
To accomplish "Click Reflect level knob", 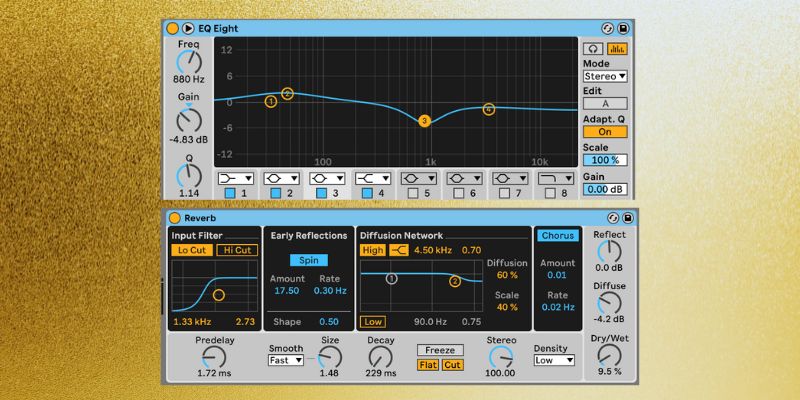I will pos(609,252).
